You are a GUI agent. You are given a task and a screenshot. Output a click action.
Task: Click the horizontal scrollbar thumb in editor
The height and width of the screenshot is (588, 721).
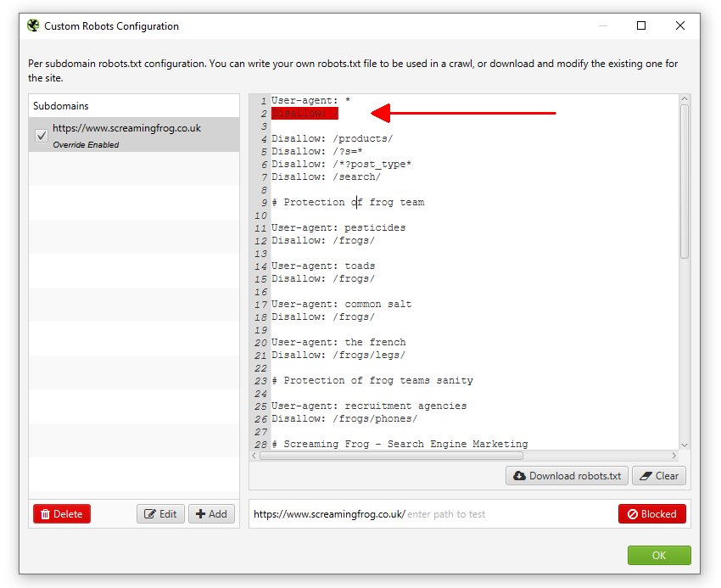coord(391,456)
